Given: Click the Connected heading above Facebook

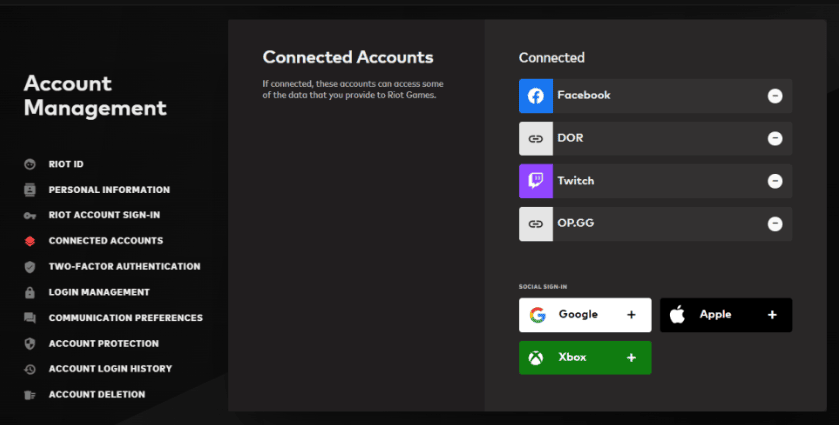Looking at the screenshot, I should coord(552,58).
